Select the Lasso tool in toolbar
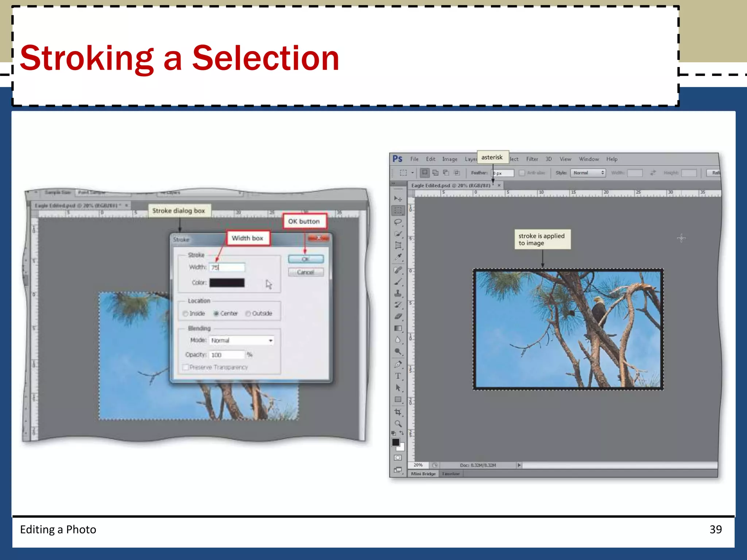 click(398, 222)
